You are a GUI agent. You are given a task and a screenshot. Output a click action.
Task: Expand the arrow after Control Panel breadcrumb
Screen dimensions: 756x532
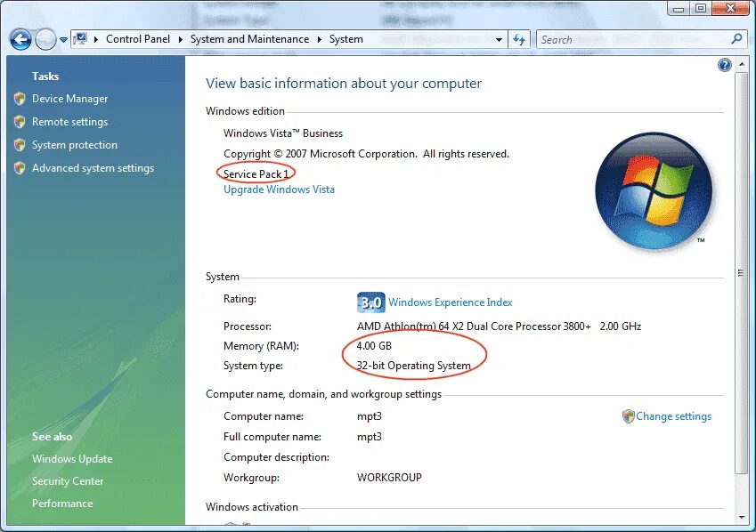180,39
